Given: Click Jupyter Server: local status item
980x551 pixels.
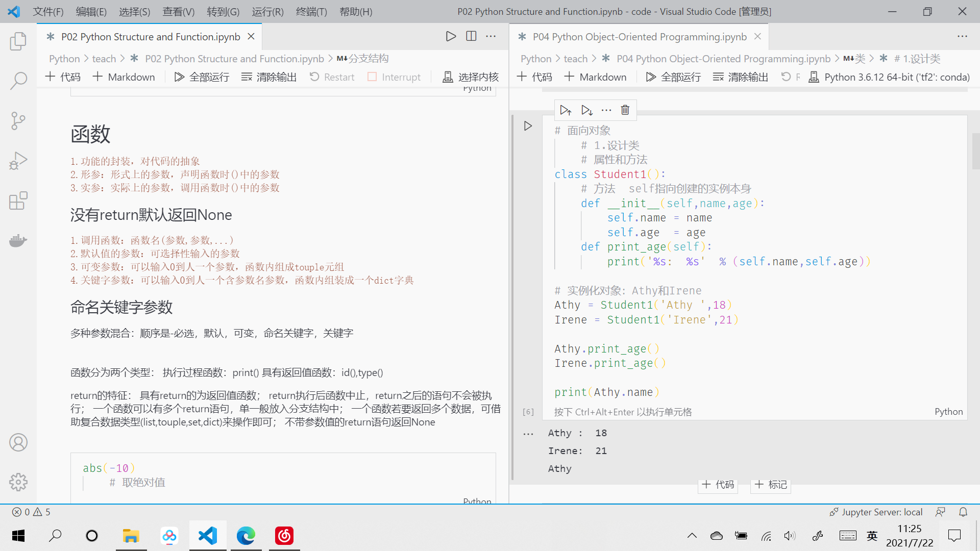Looking at the screenshot, I should click(876, 512).
